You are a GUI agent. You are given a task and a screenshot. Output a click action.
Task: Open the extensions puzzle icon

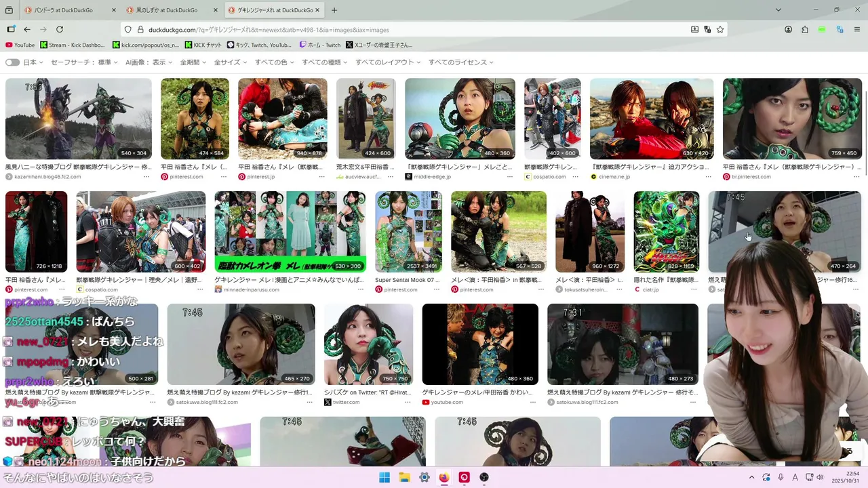click(805, 29)
